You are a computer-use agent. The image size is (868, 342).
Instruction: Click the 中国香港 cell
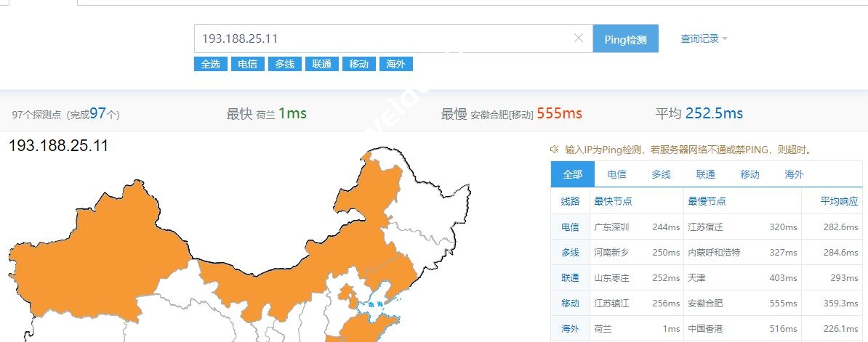pos(706,329)
